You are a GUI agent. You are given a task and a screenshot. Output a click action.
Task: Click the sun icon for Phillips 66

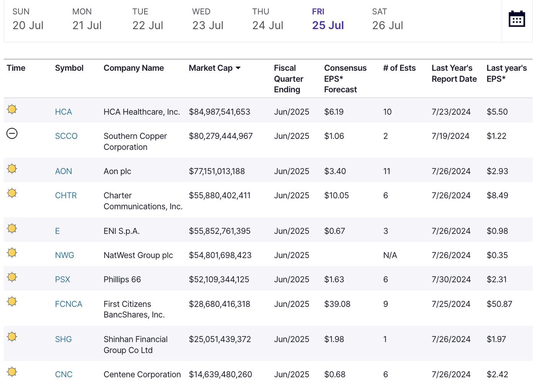(x=12, y=277)
